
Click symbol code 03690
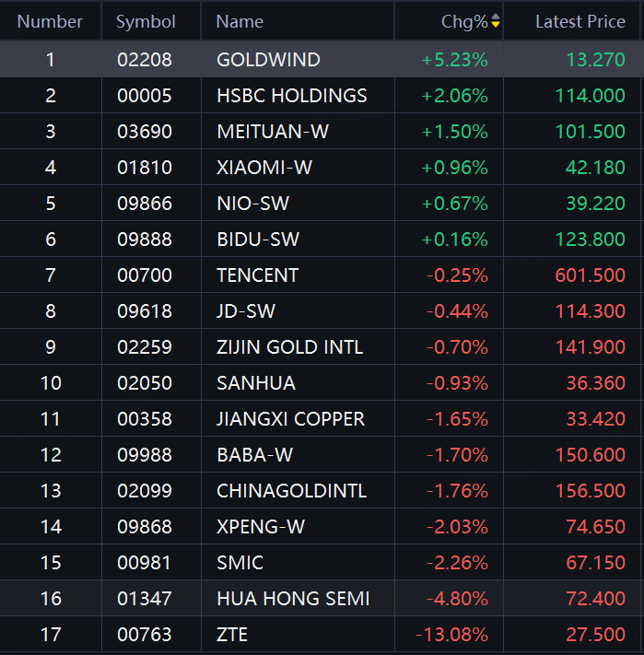click(x=145, y=132)
